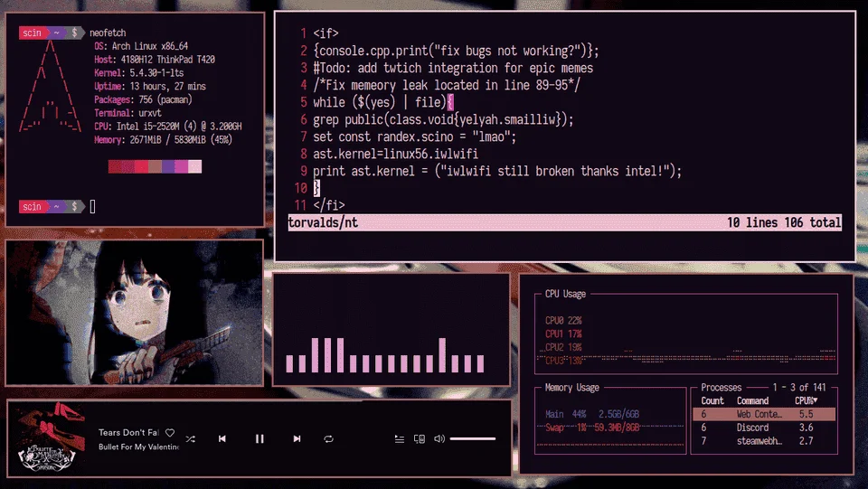This screenshot has width=868, height=489.
Task: Select the Web Content process row
Action: point(764,414)
